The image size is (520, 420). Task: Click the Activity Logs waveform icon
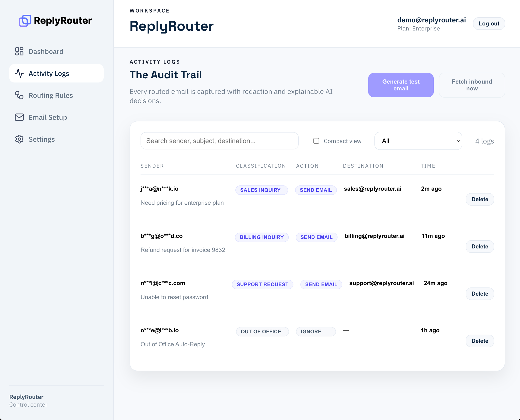tap(20, 73)
